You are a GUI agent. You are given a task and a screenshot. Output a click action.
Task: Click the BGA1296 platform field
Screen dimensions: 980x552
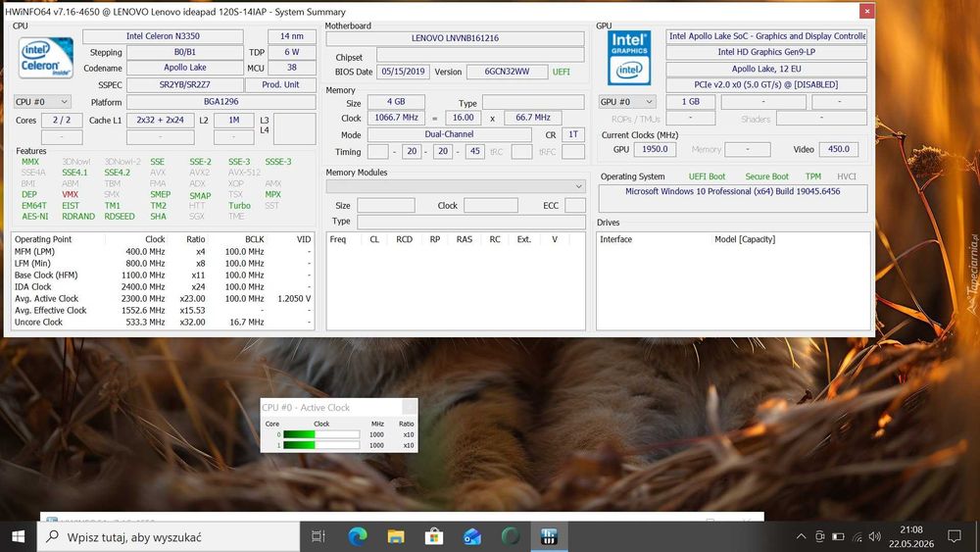pos(221,101)
